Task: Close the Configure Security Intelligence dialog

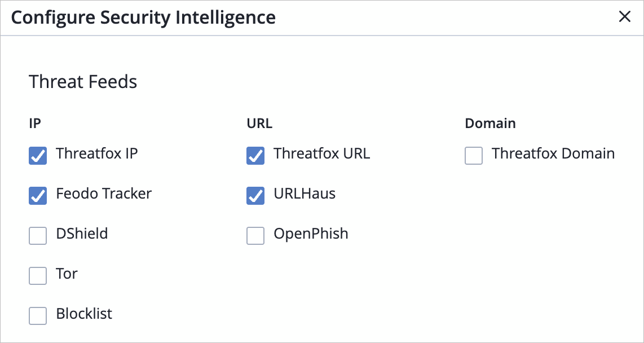Action: (x=625, y=17)
